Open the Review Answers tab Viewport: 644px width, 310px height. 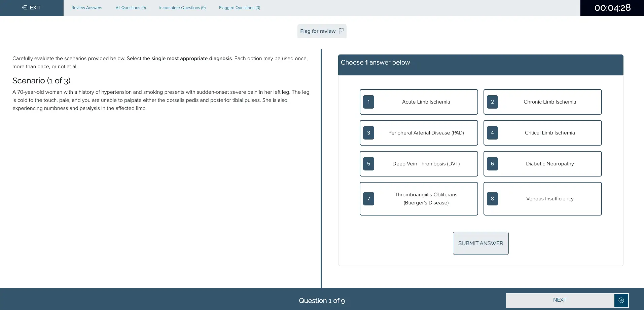(x=87, y=8)
